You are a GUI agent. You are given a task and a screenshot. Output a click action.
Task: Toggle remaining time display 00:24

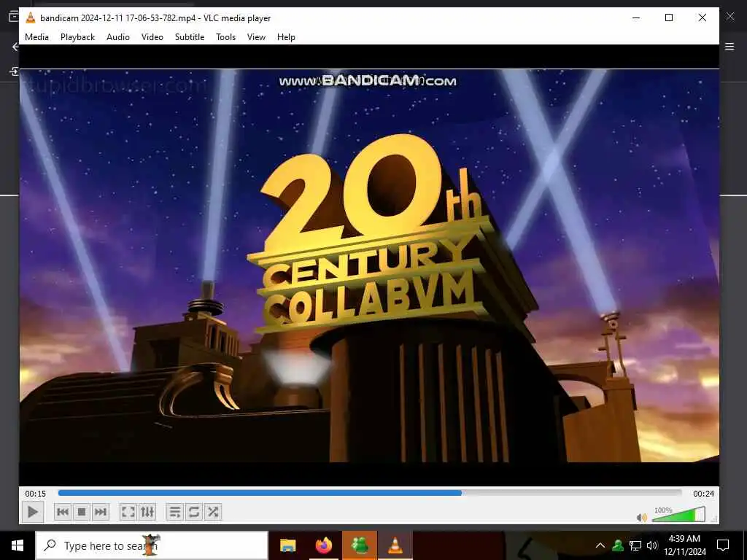704,494
